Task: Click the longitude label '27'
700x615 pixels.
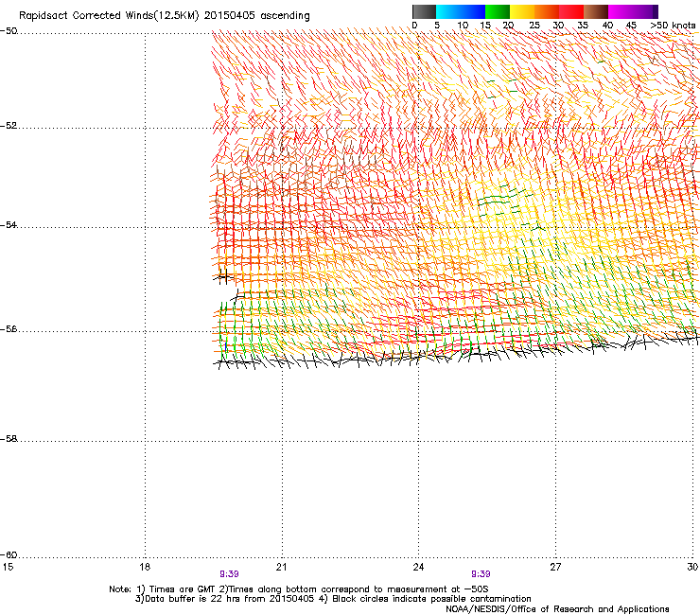Action: 555,567
